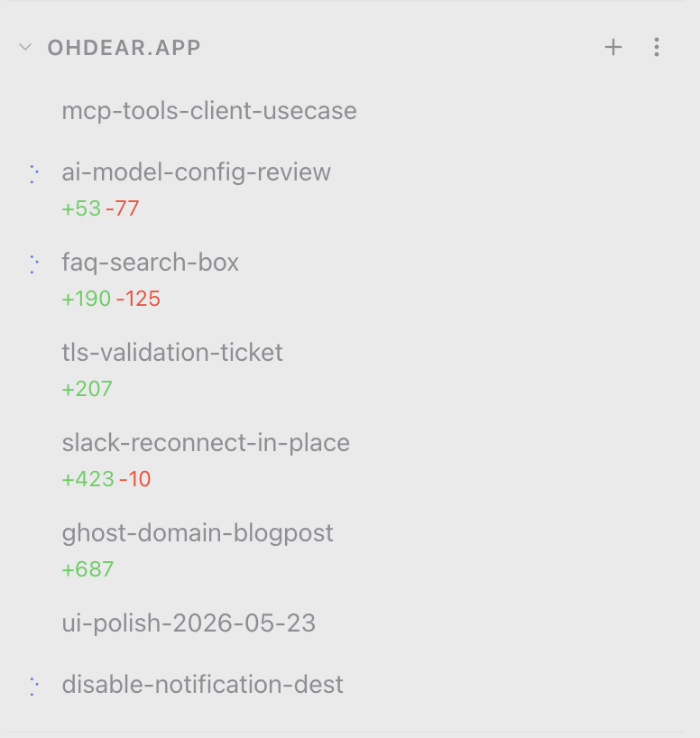This screenshot has width=700, height=738.
Task: Select the faq-search-box entry
Action: pos(150,263)
